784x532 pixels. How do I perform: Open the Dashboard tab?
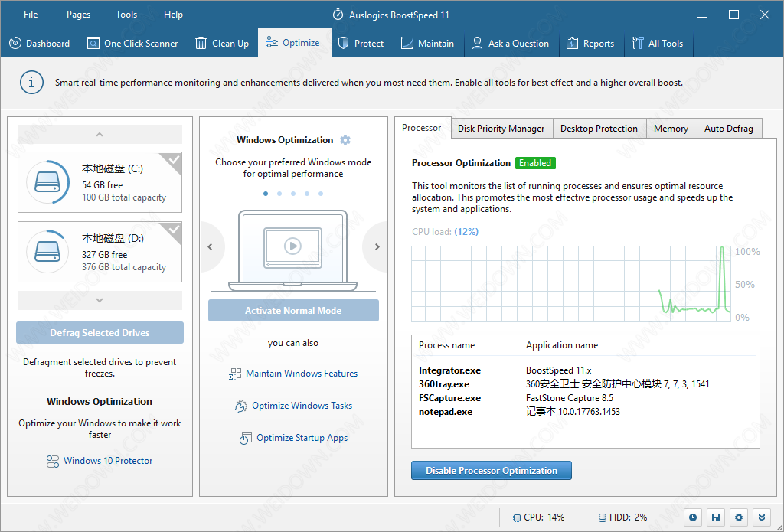[x=40, y=44]
